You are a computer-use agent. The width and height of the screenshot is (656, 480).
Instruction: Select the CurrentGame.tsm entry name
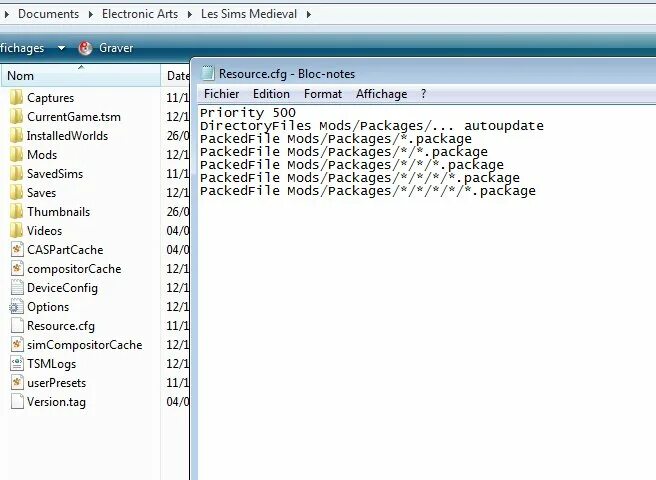click(74, 117)
